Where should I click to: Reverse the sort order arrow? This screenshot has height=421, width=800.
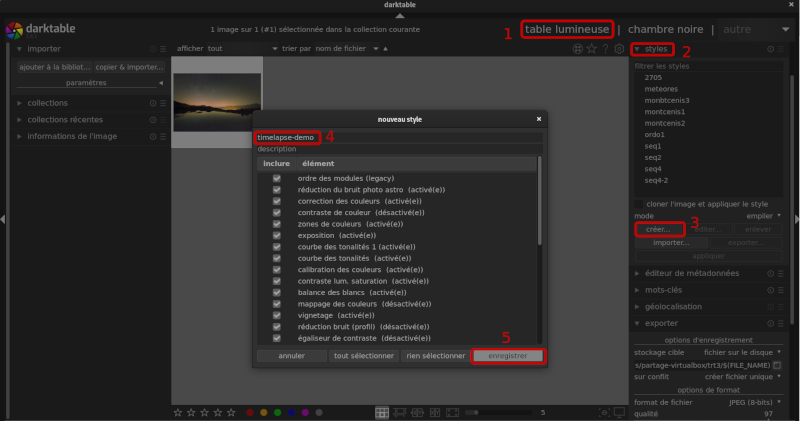pos(385,49)
